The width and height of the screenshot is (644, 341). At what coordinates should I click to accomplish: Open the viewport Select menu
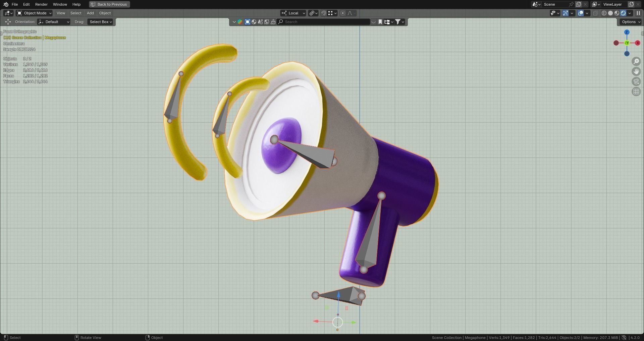[x=76, y=13]
